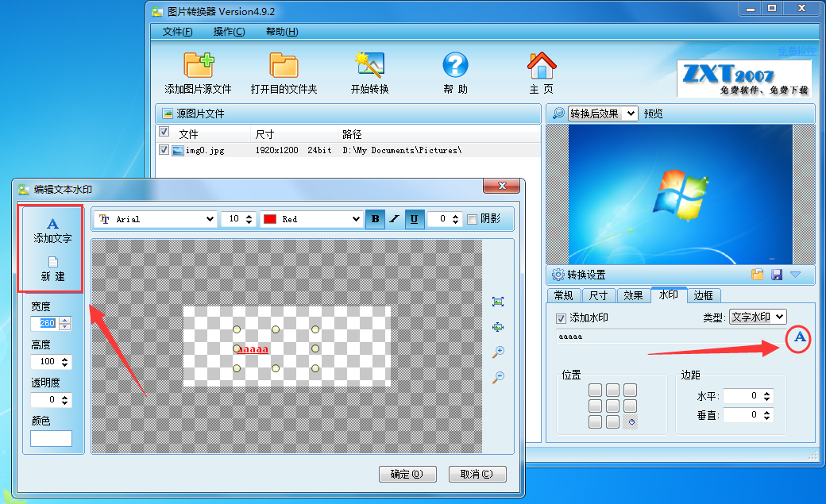Click the white background color swatch
The width and height of the screenshot is (826, 504).
click(x=51, y=438)
